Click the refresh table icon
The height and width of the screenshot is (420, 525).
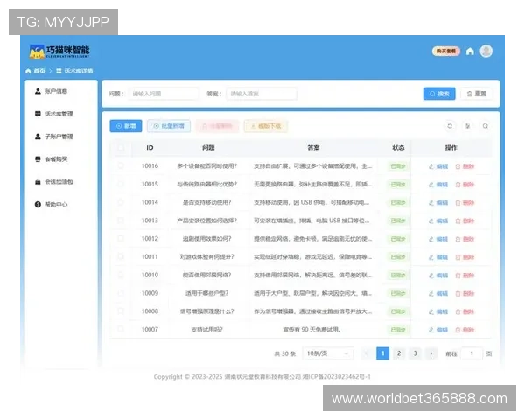click(450, 126)
